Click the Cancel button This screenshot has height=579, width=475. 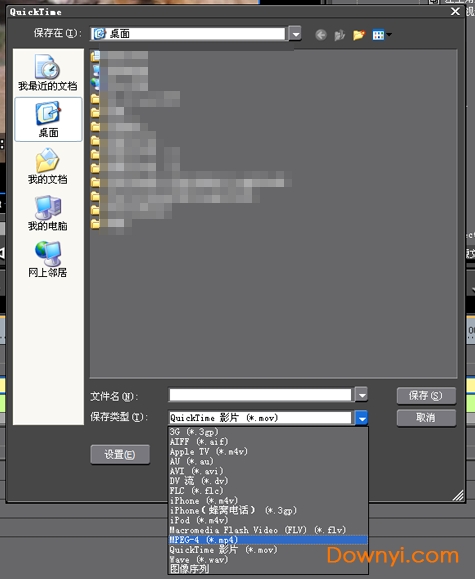tap(426, 418)
